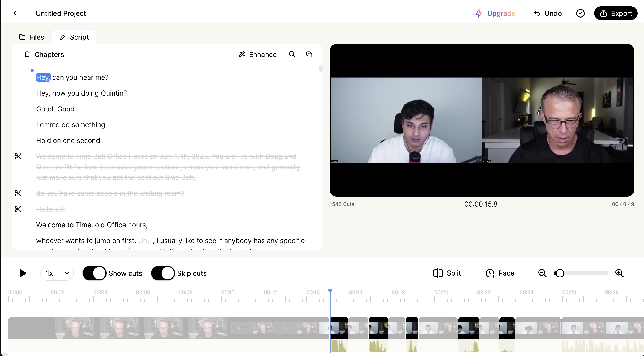The image size is (644, 356).
Task: Click the back arrow beside Untitled Project
Action: [x=15, y=13]
